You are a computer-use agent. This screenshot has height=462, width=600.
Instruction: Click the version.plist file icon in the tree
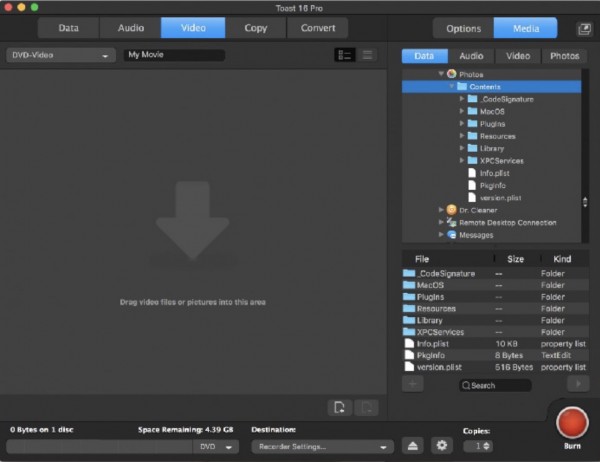(x=472, y=198)
